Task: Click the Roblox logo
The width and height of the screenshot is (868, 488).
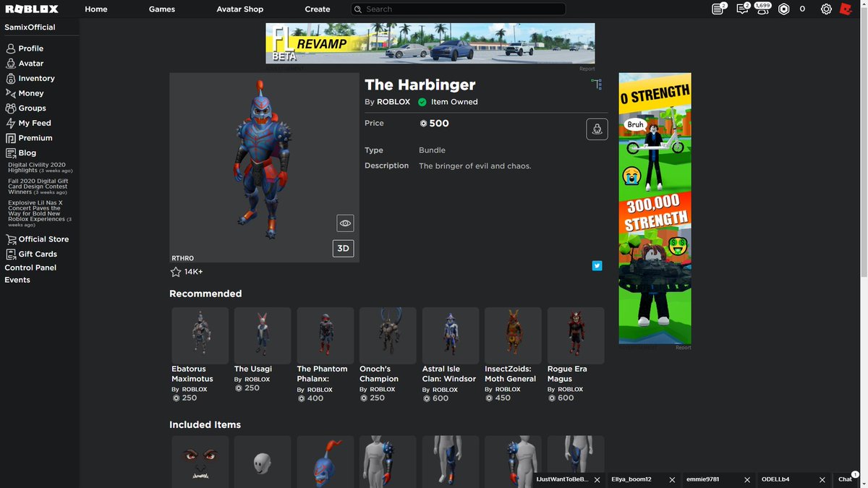Action: (x=32, y=9)
